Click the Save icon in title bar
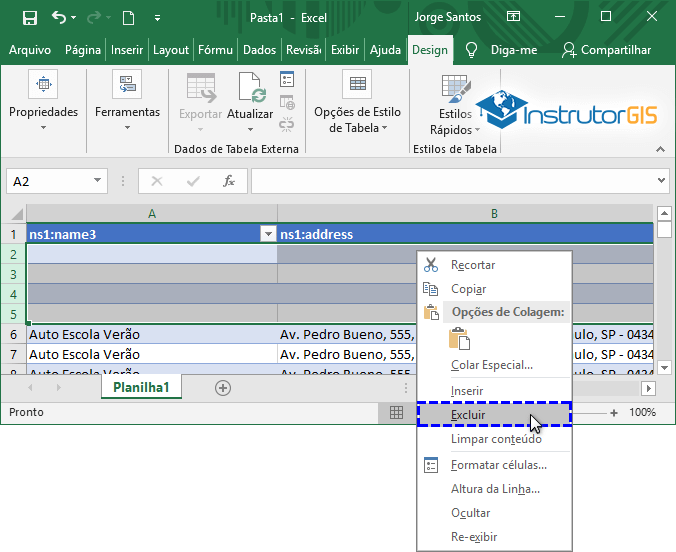Screen dimensions: 676x552 click(30, 18)
